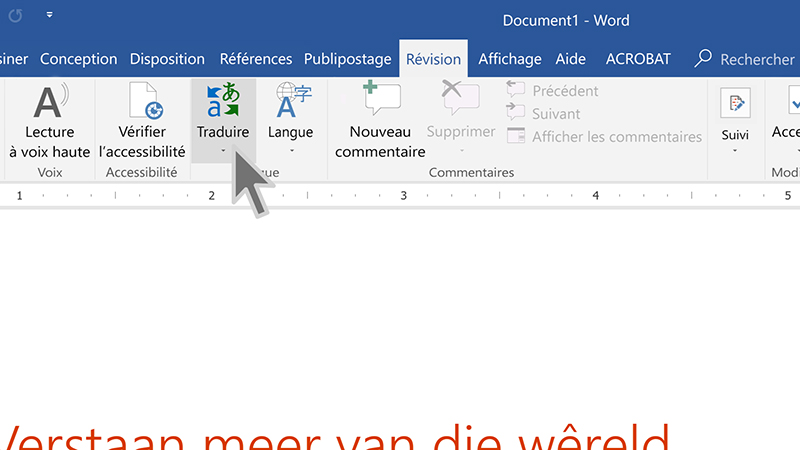The width and height of the screenshot is (800, 450).
Task: Open the Affichage tab
Action: click(510, 59)
